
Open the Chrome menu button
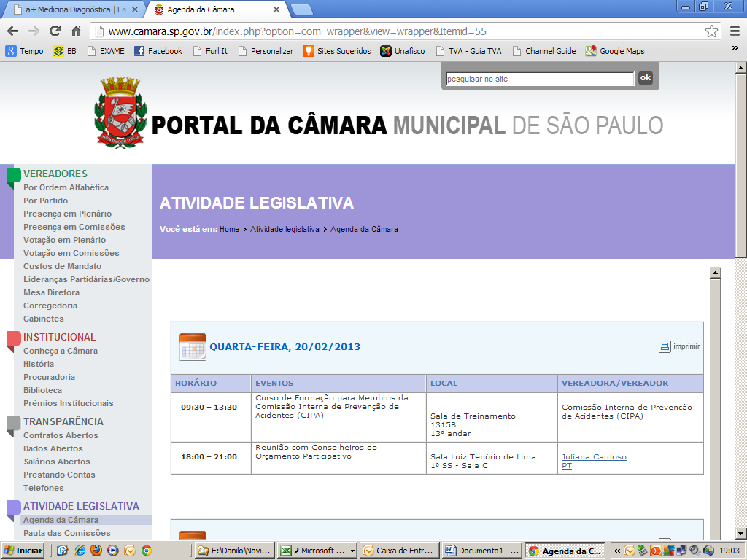[x=735, y=31]
